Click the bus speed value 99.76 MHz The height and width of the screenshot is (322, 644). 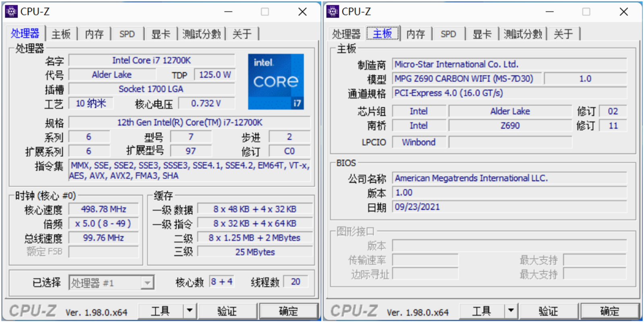104,238
